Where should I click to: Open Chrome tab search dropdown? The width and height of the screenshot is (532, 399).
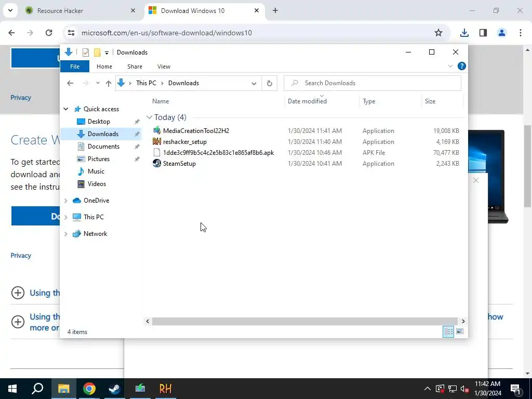point(10,10)
